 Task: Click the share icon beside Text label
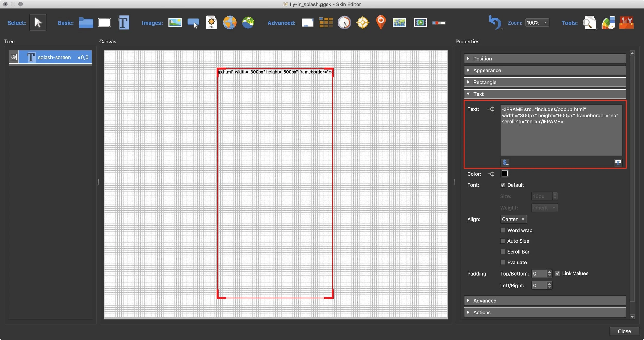point(490,109)
